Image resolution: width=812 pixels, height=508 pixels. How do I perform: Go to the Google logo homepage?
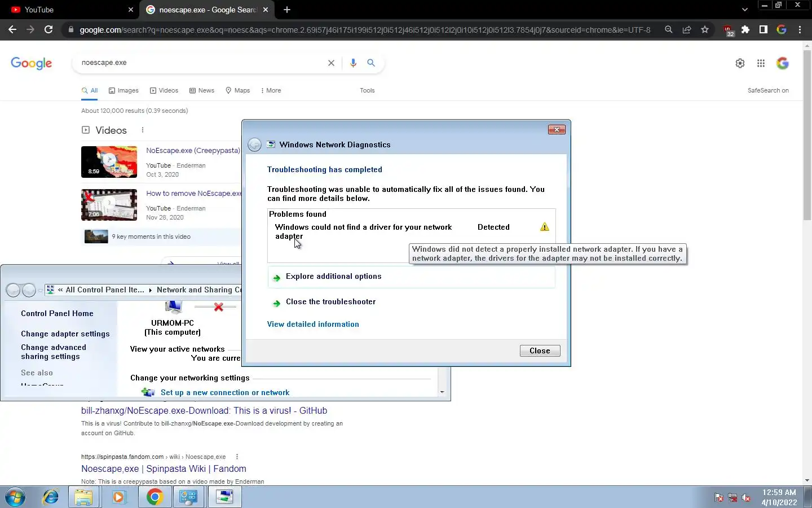(x=32, y=63)
